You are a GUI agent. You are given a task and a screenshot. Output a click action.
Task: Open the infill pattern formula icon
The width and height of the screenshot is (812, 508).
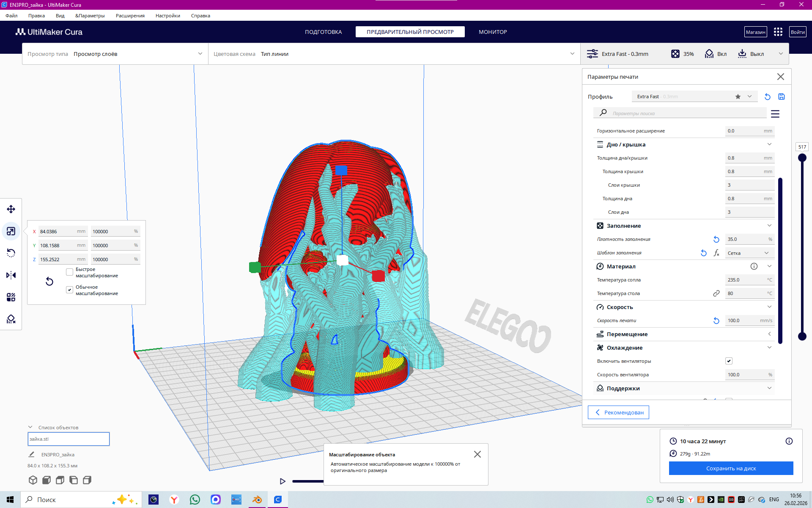click(716, 253)
